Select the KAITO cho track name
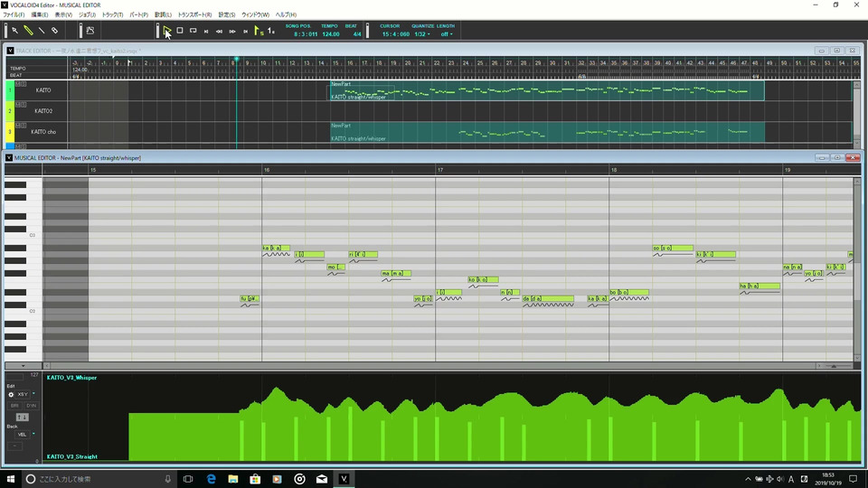The image size is (868, 488). click(x=43, y=132)
